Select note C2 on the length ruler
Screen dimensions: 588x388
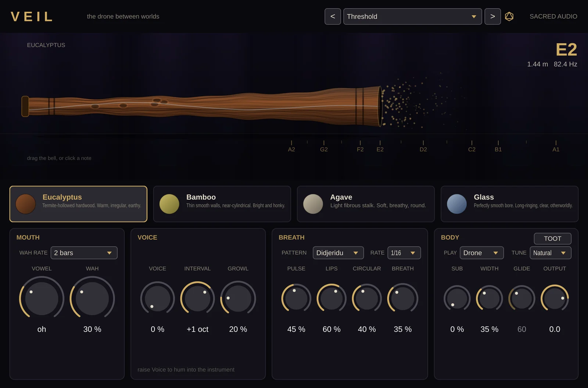(472, 147)
